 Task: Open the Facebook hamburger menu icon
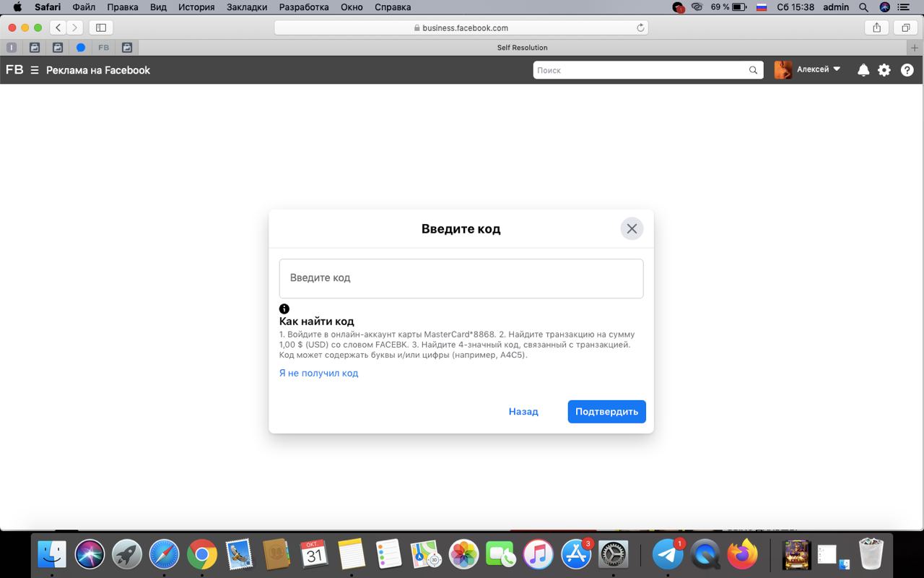click(x=34, y=70)
